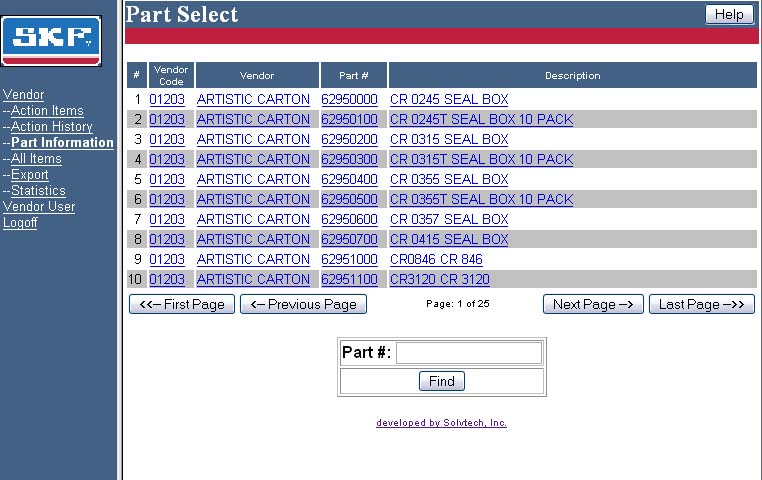The height and width of the screenshot is (480, 762).
Task: Focus the Part # input field
Action: 469,353
